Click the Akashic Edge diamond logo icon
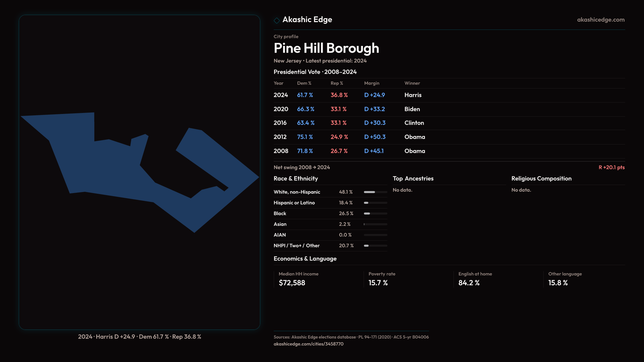The height and width of the screenshot is (362, 644). coord(277,20)
